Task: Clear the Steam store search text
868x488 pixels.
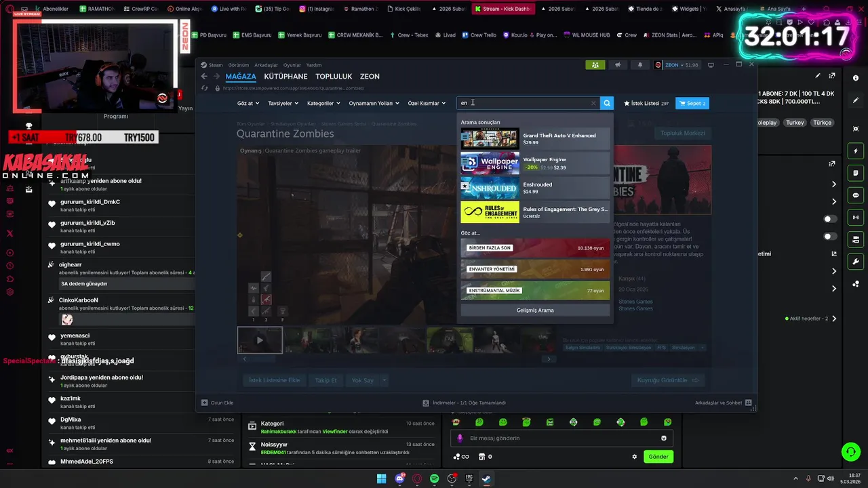Action: click(x=593, y=103)
